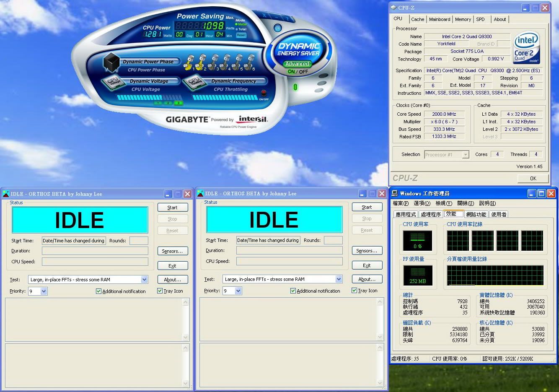Switch to the Mainboard tab in CPU-Z
The image size is (559, 392).
point(440,19)
